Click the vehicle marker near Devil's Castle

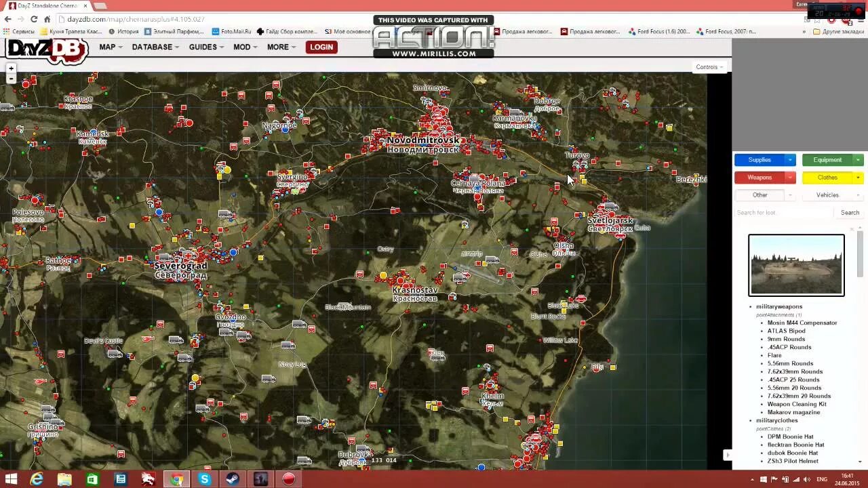114,353
